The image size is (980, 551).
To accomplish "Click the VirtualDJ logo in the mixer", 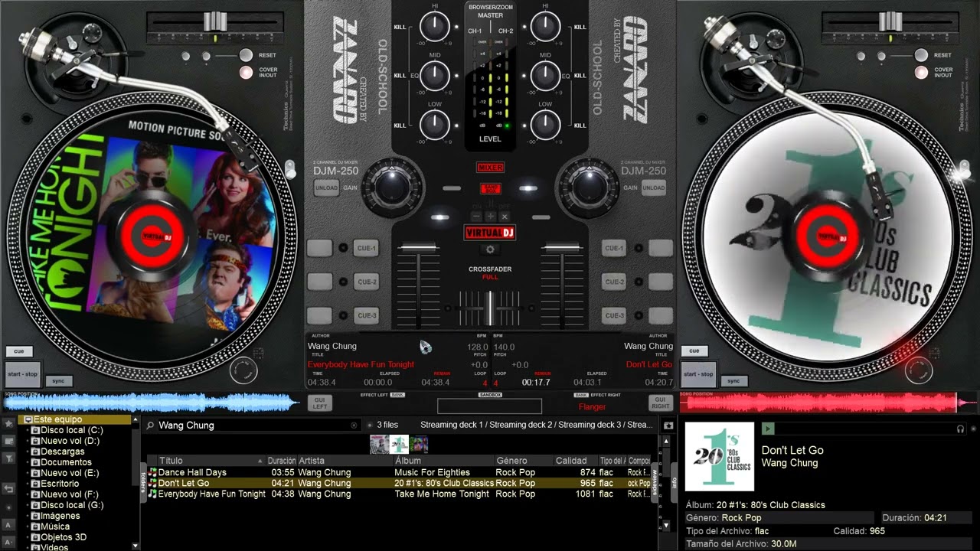I will (490, 233).
